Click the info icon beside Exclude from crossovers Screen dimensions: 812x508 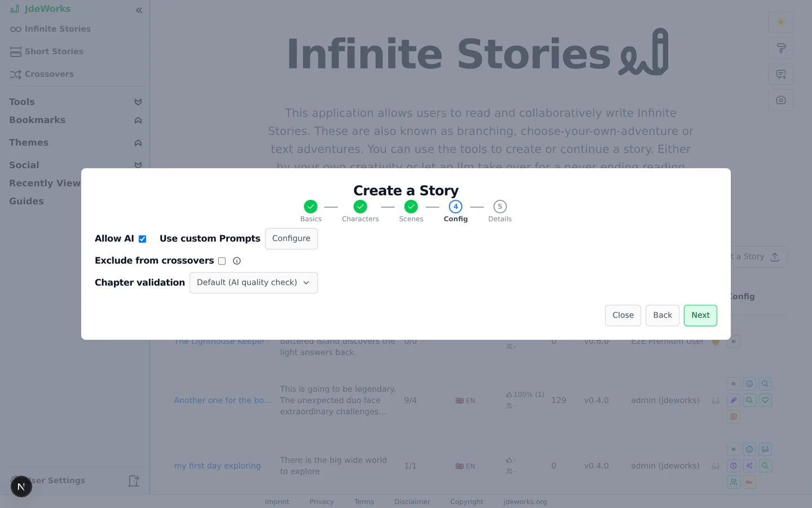(x=237, y=261)
